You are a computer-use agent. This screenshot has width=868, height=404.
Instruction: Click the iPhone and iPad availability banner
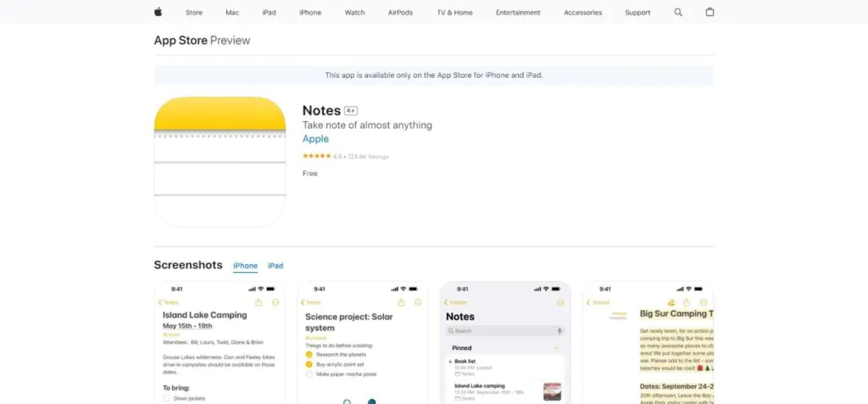tap(434, 75)
